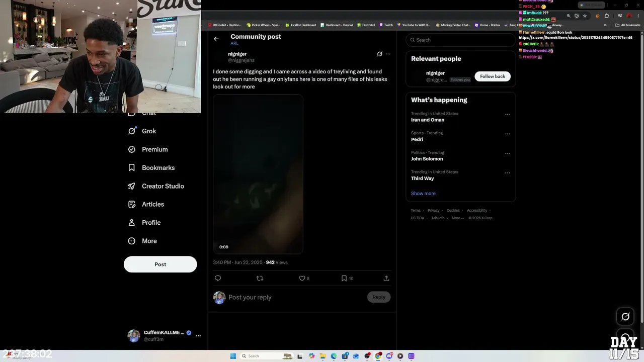Screen dimensions: 644x362
Task: Open options for Iran and Oman trend
Action: point(507,115)
